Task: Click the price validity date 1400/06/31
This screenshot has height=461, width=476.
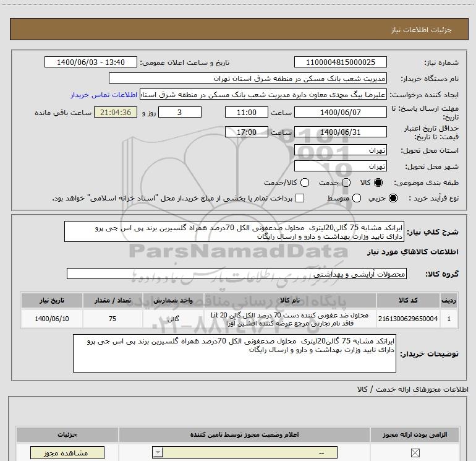Action: click(x=340, y=132)
